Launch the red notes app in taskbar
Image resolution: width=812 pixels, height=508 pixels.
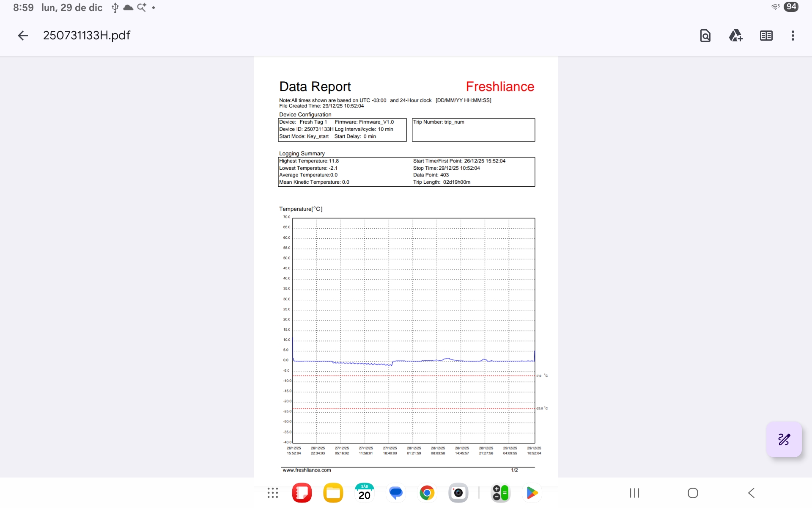pos(302,493)
